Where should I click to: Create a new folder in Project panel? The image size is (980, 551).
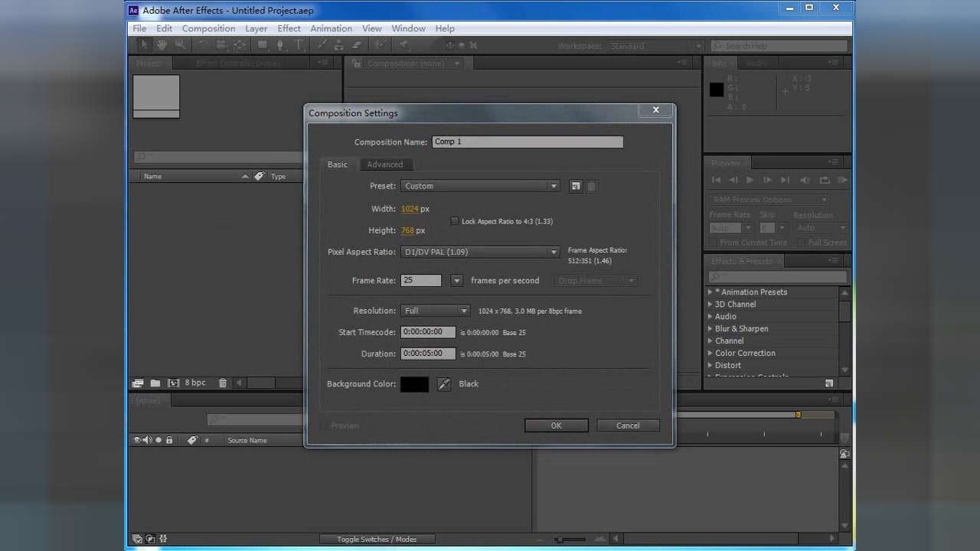click(x=155, y=383)
